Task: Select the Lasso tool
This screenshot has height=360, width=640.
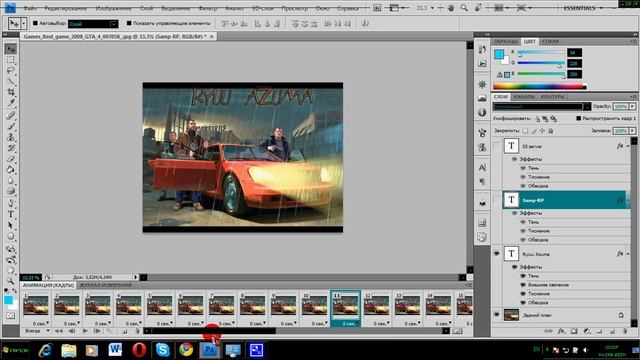Action: [11, 71]
